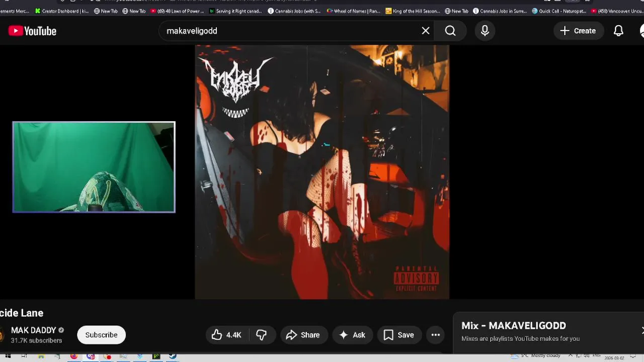This screenshot has width=644, height=362.
Task: Open Firefox from the taskbar
Action: (74, 356)
